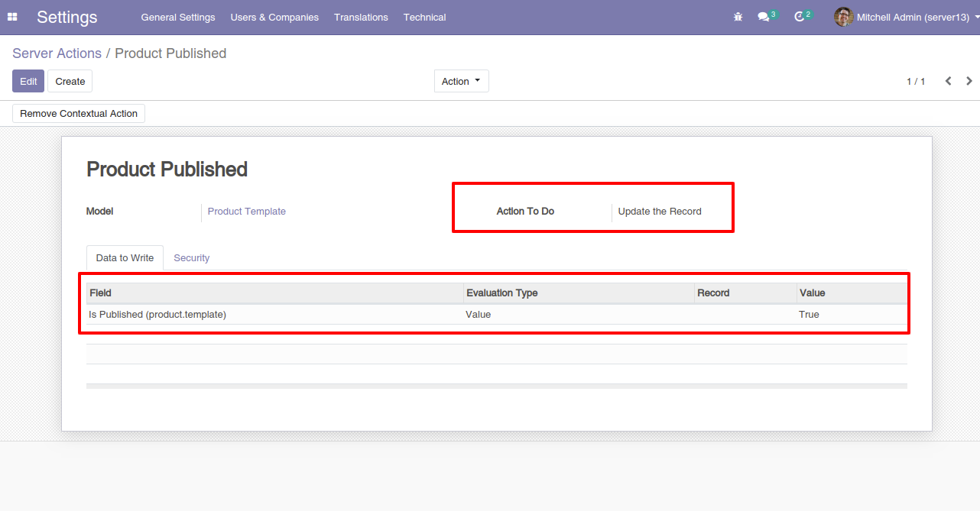Sort by the Evaluation Type column header

[579, 293]
